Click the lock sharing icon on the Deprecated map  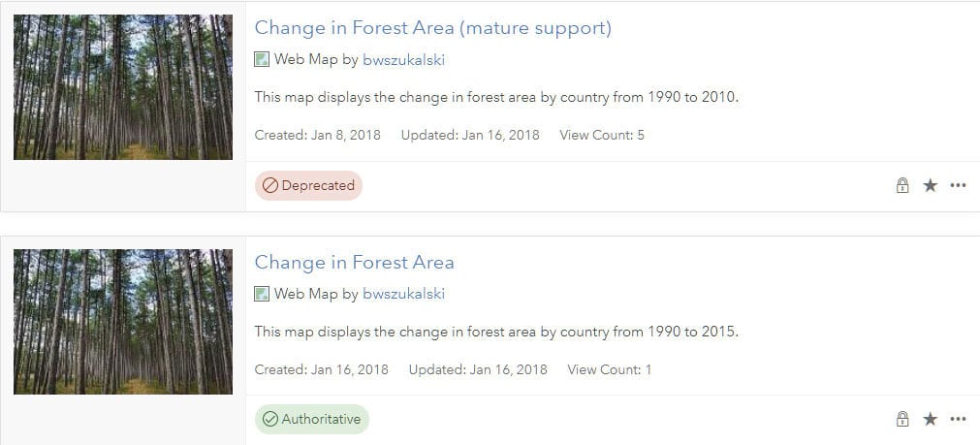point(902,186)
